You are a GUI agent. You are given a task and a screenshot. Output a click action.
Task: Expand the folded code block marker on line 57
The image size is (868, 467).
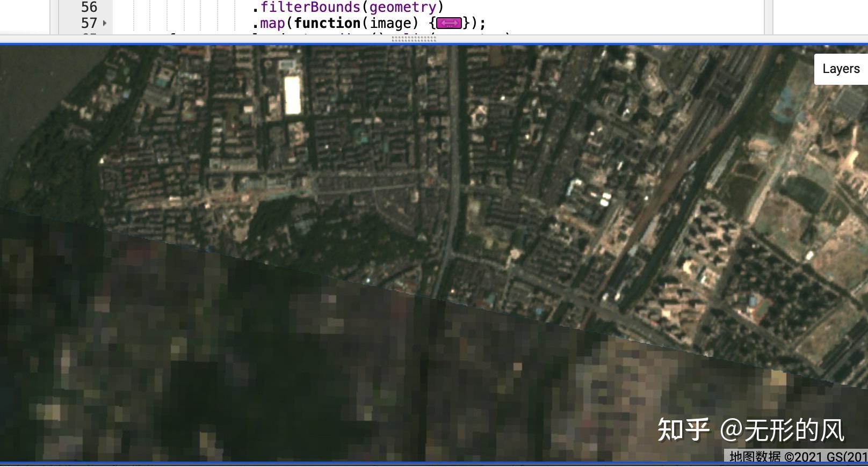pyautogui.click(x=449, y=23)
